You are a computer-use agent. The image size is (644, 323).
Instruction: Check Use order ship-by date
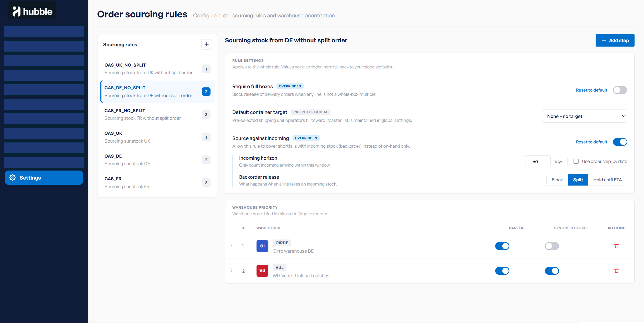(x=576, y=161)
